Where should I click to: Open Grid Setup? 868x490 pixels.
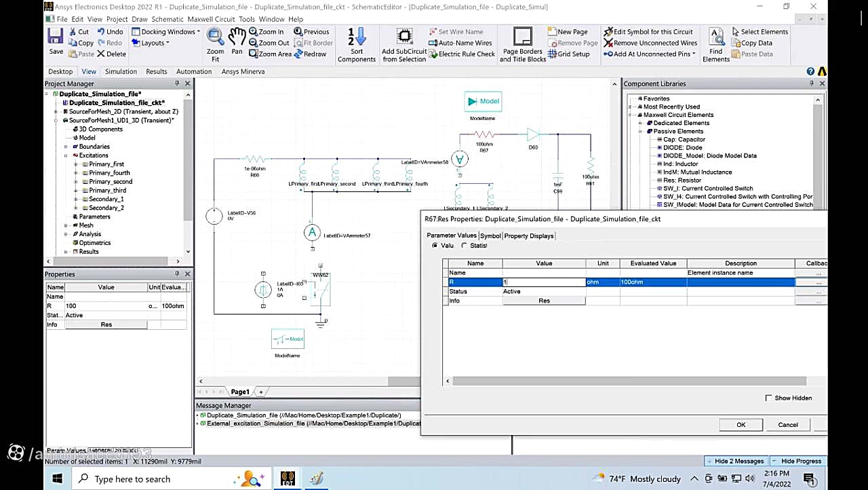click(x=568, y=54)
